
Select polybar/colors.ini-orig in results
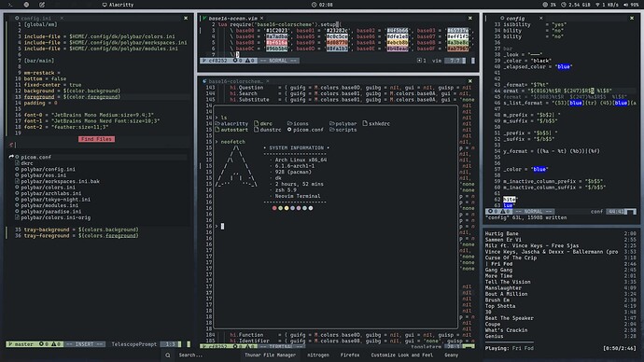pos(55,217)
